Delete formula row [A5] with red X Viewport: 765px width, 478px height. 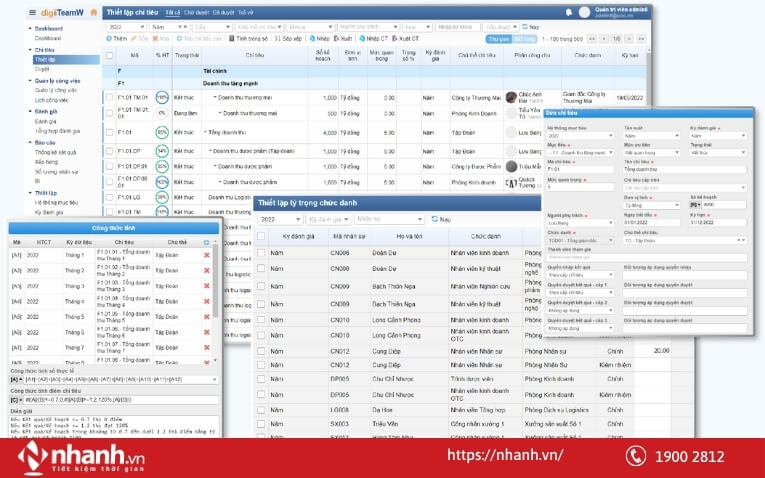pyautogui.click(x=207, y=317)
